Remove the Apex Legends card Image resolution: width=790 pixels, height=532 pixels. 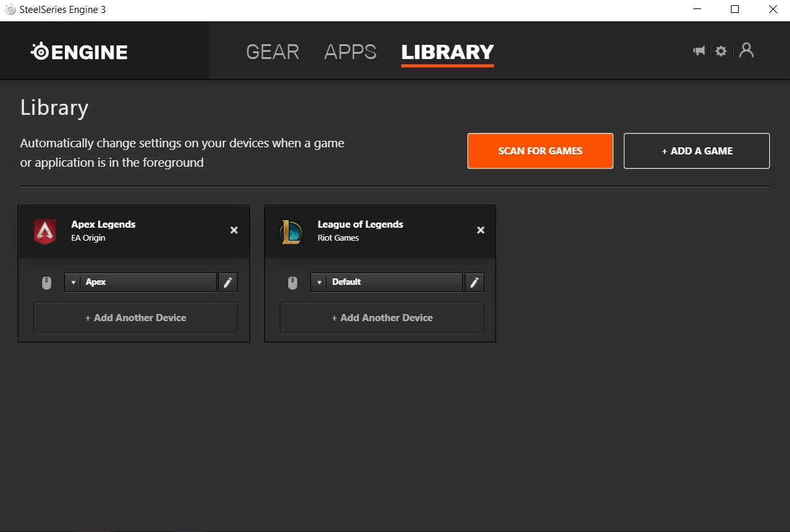(234, 230)
